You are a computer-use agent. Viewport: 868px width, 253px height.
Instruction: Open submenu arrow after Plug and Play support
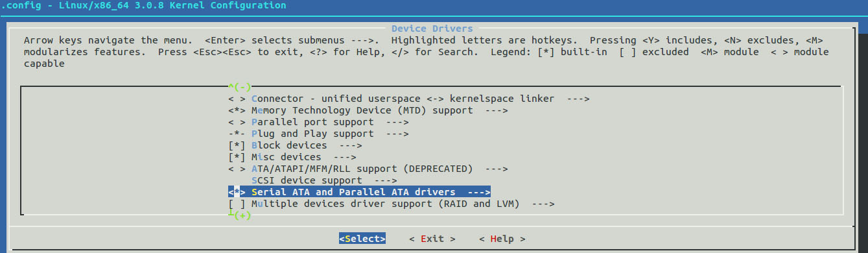coord(397,134)
